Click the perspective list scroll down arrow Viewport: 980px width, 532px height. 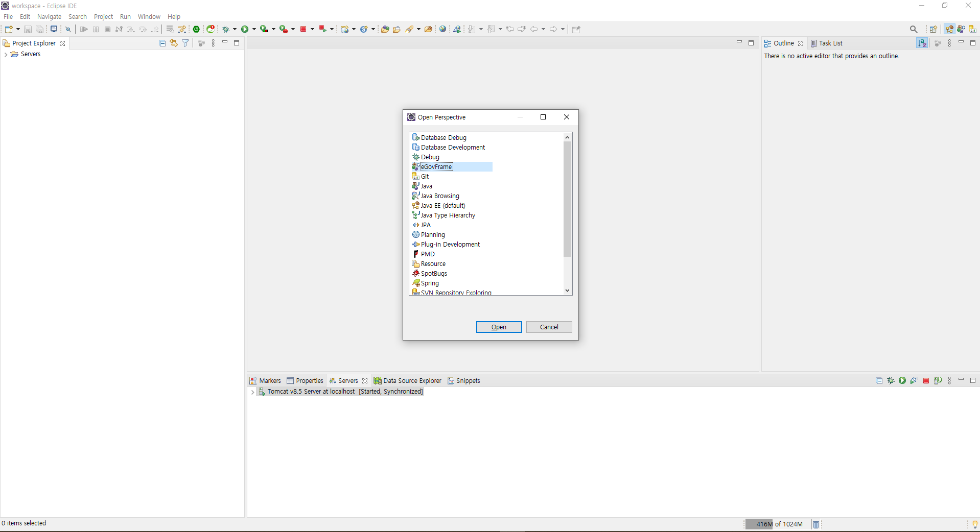point(567,291)
